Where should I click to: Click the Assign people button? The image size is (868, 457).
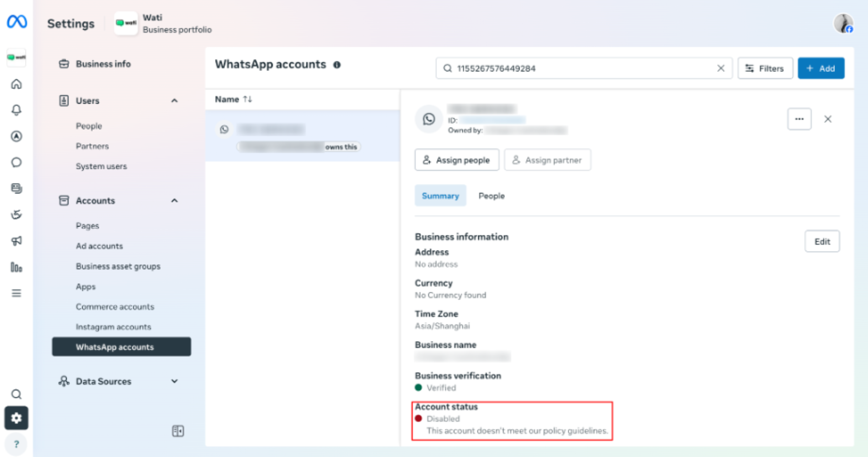tap(457, 160)
